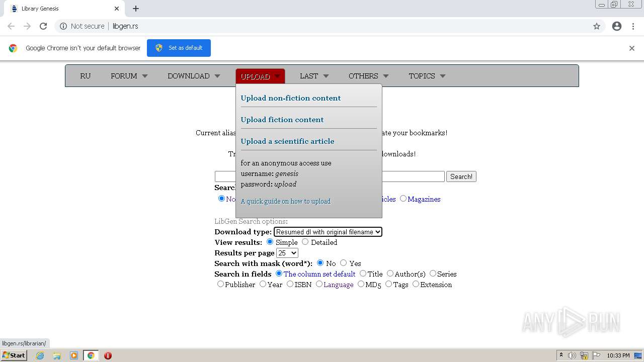Search in MD5 field
Image resolution: width=644 pixels, height=362 pixels.
click(x=361, y=284)
